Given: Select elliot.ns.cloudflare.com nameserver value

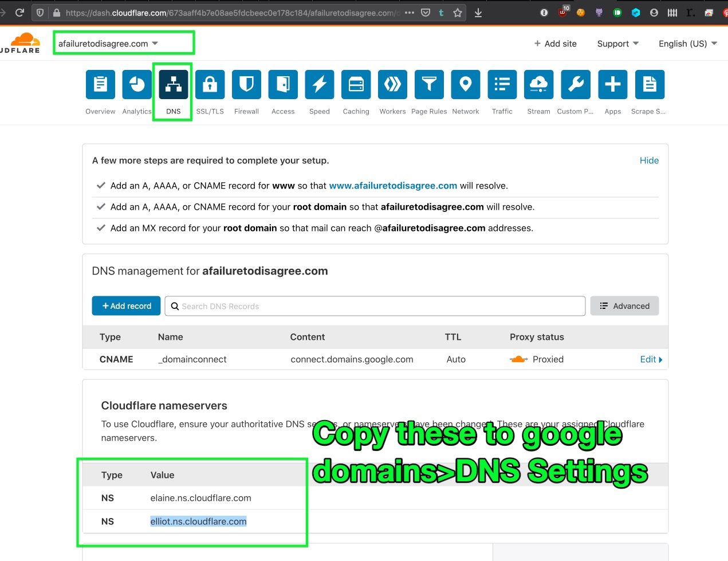Looking at the screenshot, I should coord(198,521).
